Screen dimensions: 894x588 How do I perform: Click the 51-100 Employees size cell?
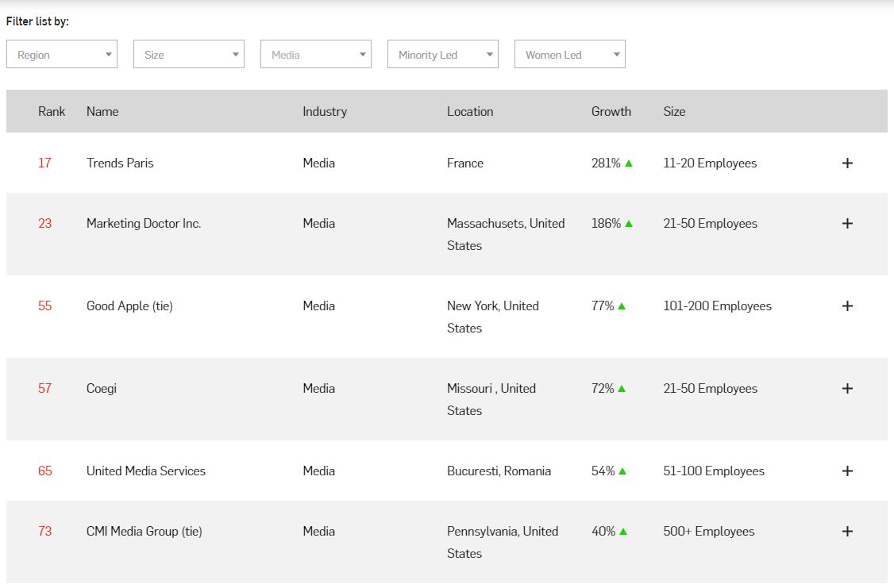714,471
